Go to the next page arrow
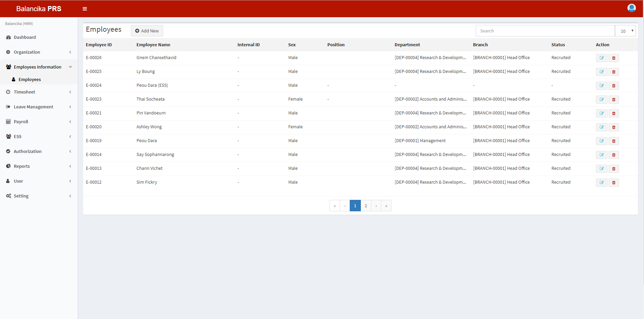The width and height of the screenshot is (644, 319). (x=376, y=206)
